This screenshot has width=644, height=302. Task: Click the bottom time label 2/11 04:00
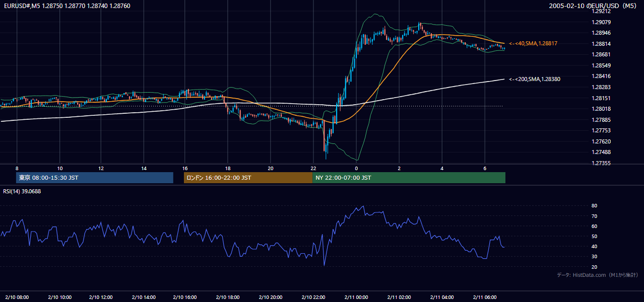coord(442,297)
